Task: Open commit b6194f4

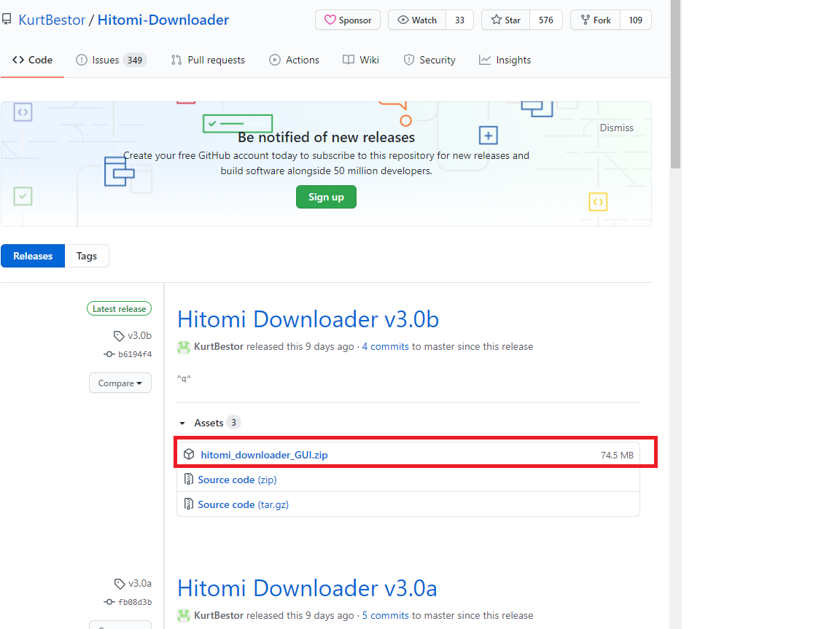Action: coord(128,354)
